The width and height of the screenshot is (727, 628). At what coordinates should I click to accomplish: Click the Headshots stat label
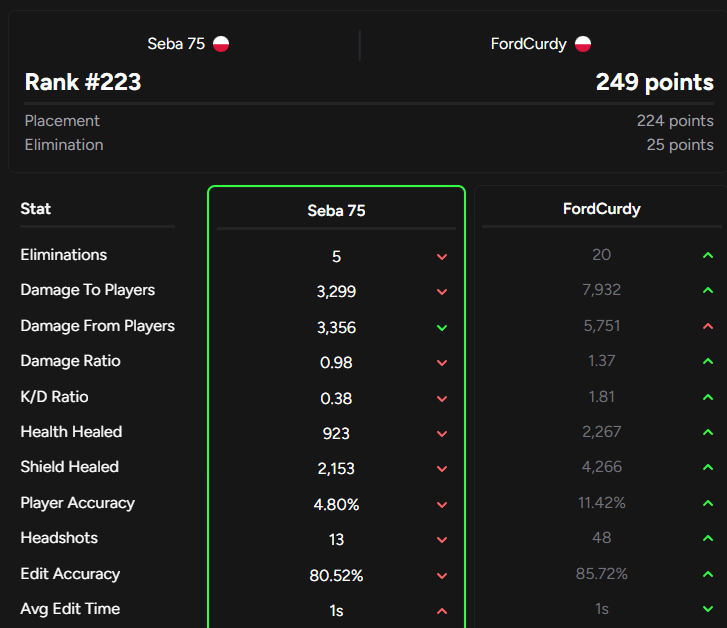click(59, 538)
